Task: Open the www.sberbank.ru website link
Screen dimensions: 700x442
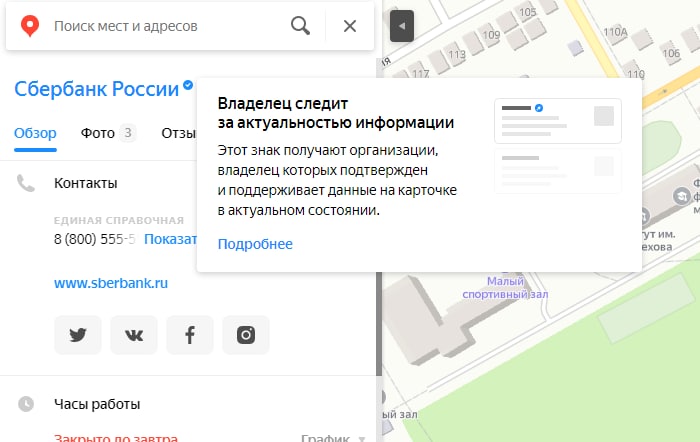Action: (111, 283)
